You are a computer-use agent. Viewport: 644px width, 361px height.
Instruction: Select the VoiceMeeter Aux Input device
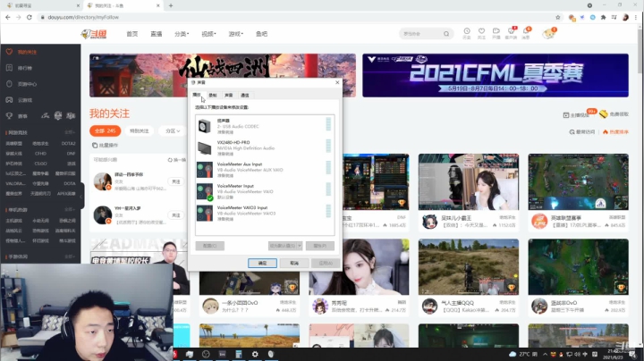pyautogui.click(x=265, y=170)
